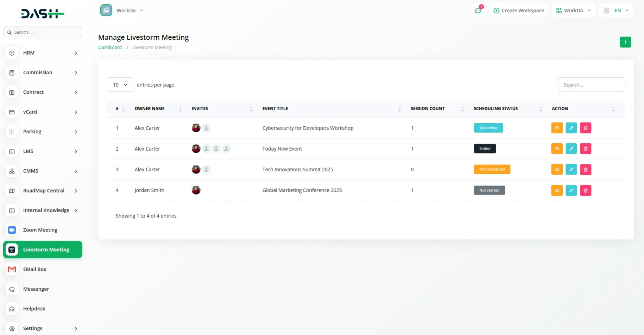Viewport: 644px width, 335px height.
Task: Click the Create Workspace button
Action: (518, 11)
